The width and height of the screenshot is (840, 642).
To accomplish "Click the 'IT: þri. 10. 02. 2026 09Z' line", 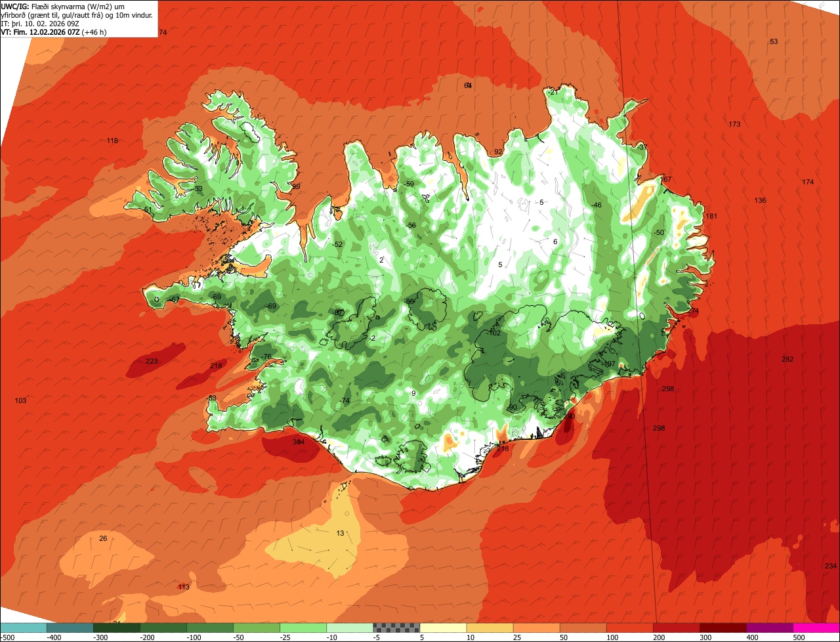I will point(40,24).
